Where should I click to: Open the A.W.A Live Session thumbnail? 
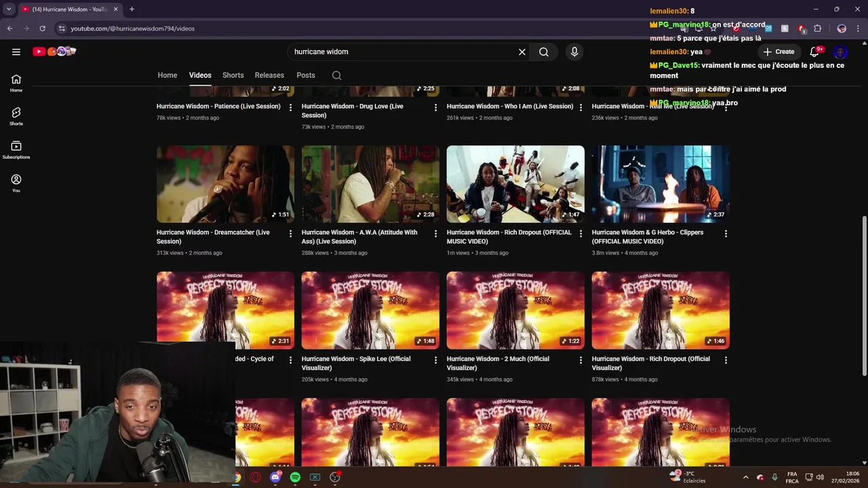[x=370, y=184]
